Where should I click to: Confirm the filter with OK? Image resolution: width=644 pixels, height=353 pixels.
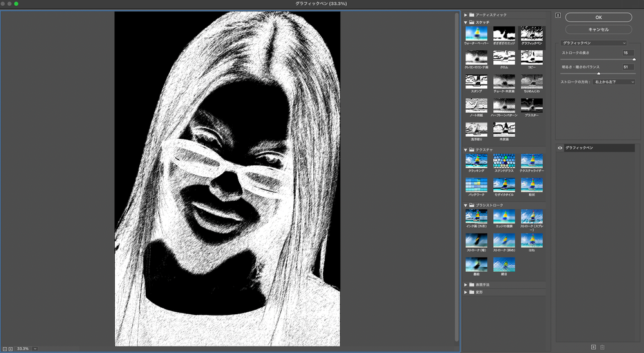tap(598, 17)
